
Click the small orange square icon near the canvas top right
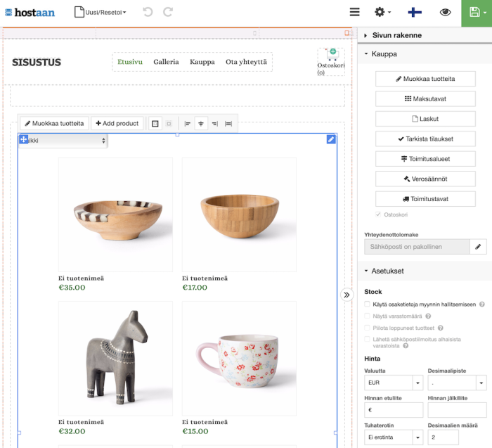[347, 33]
